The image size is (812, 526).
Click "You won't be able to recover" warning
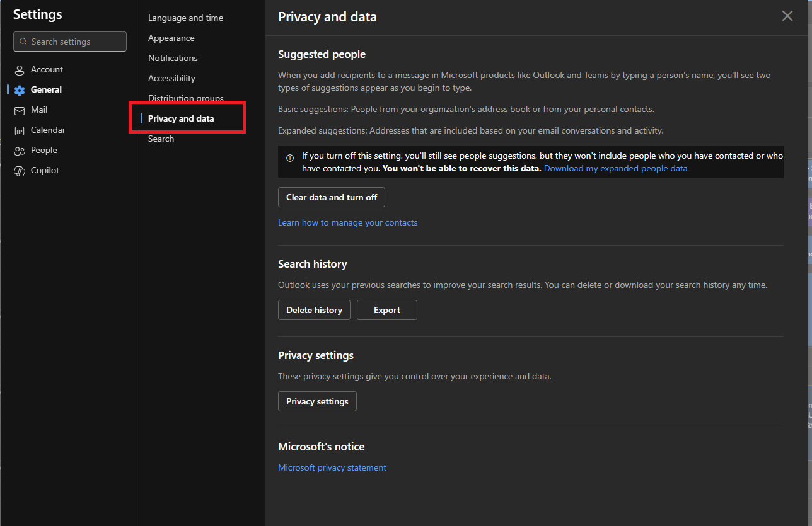coord(462,169)
